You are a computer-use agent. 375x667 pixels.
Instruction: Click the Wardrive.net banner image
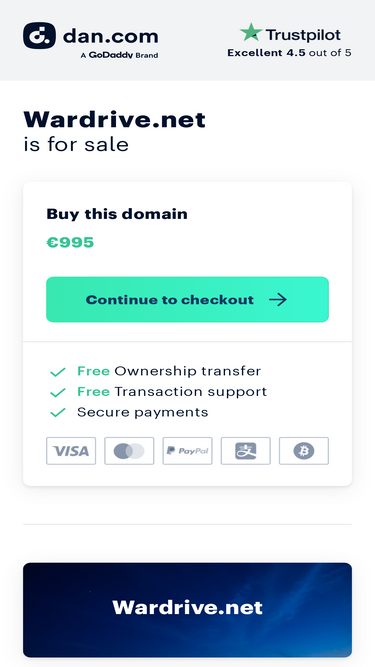[188, 610]
